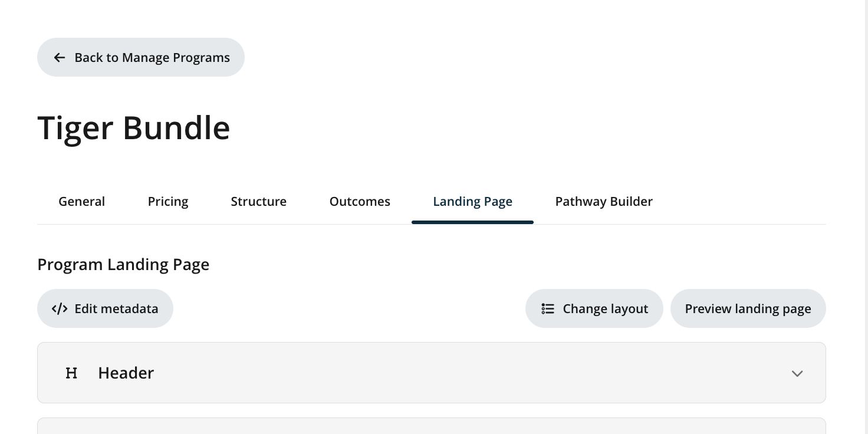Click the code brackets icon for metadata
The image size is (868, 434).
pos(60,309)
